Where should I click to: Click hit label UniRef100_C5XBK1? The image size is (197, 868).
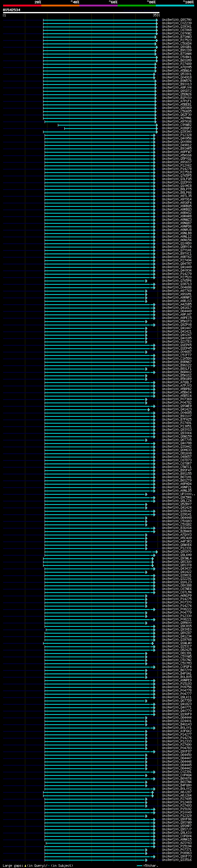pos(176,57)
